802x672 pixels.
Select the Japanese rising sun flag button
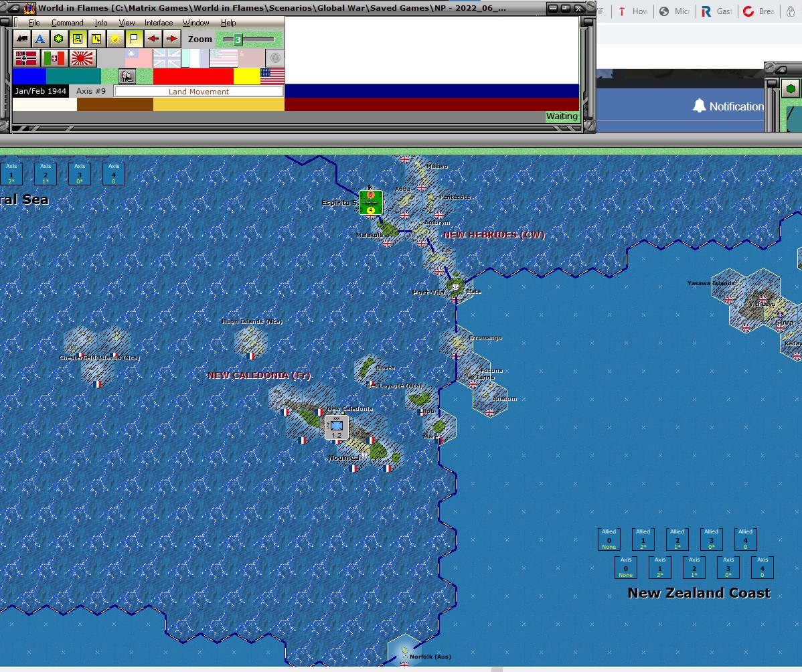82,58
